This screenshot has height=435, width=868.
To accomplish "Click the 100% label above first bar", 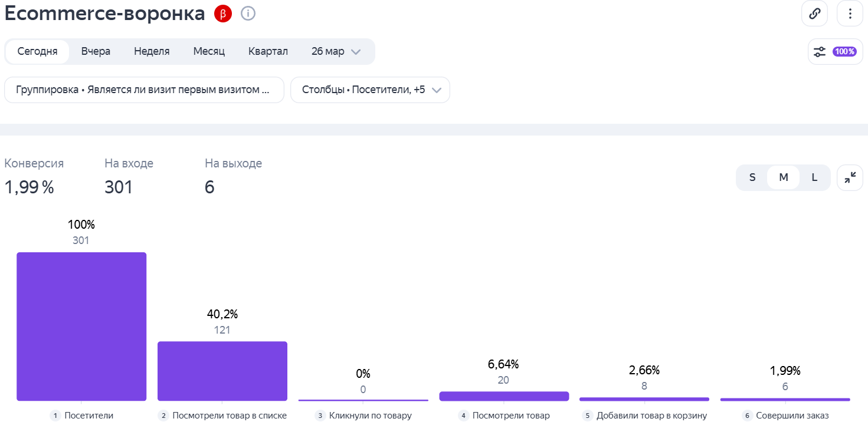I will [81, 225].
